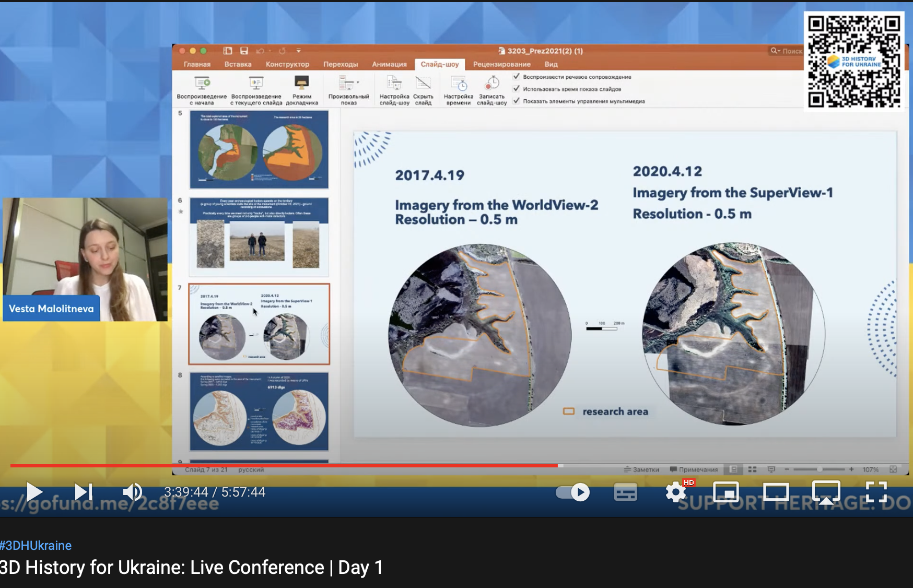Image resolution: width=913 pixels, height=588 pixels.
Task: Enable miniplayer mode
Action: point(726,492)
